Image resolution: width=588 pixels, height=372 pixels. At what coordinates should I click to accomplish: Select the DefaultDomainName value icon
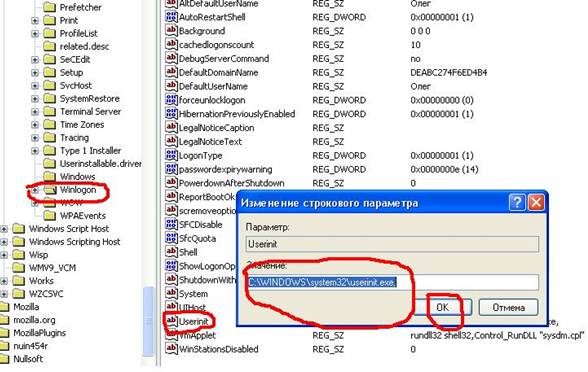(x=171, y=72)
